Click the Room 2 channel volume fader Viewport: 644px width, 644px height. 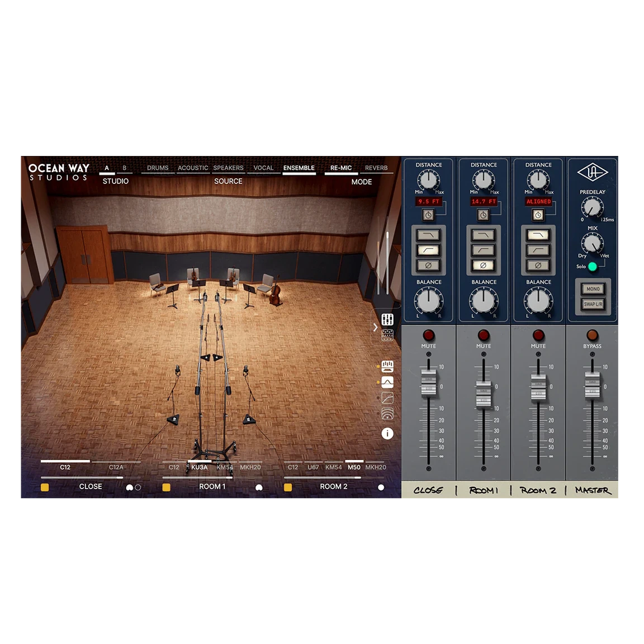point(538,388)
